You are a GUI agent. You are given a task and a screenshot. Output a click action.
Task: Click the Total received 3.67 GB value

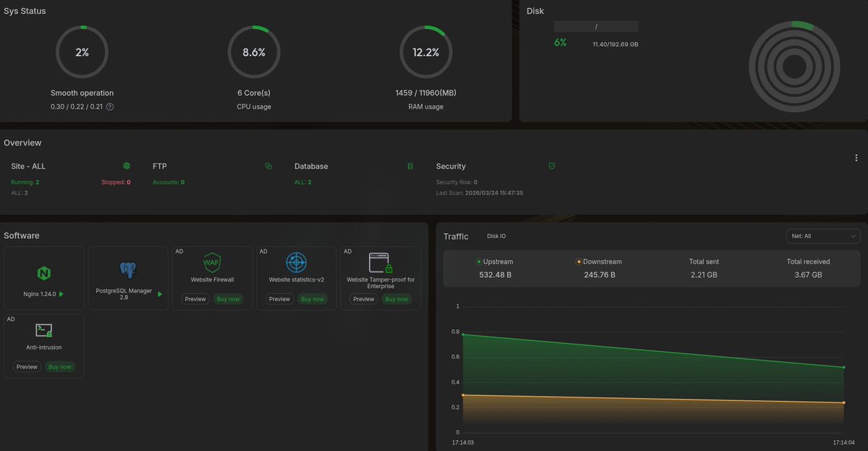click(x=808, y=275)
